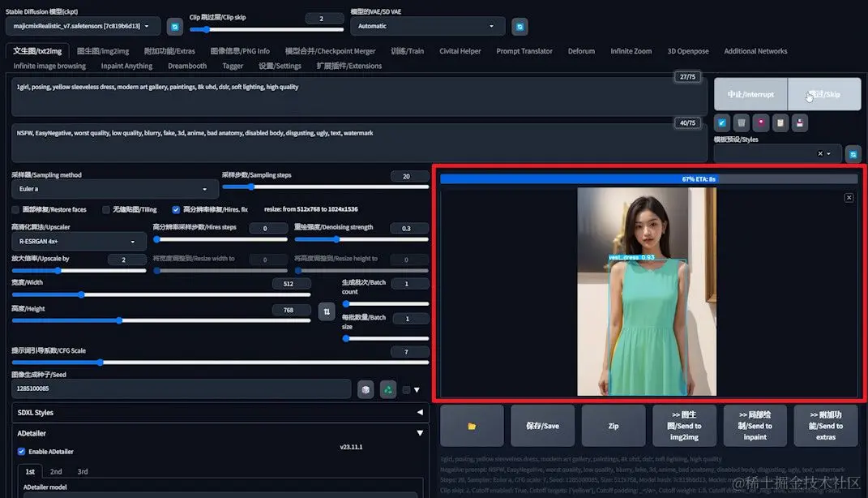Open the SD VAE Automatic dropdown
868x498 pixels.
427,26
